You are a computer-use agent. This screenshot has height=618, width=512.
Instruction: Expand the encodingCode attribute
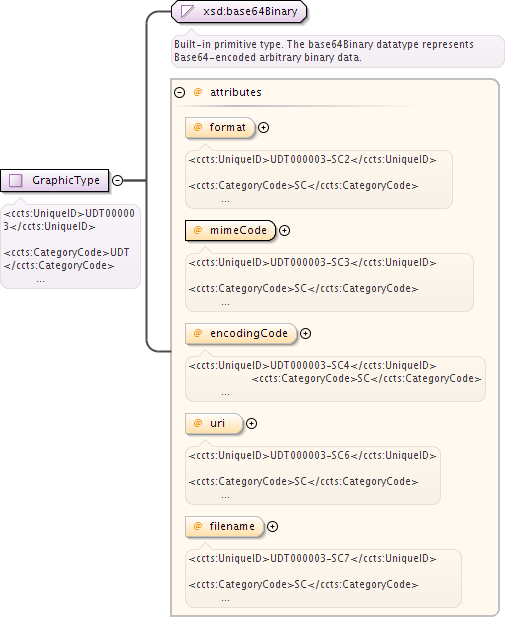tap(305, 333)
